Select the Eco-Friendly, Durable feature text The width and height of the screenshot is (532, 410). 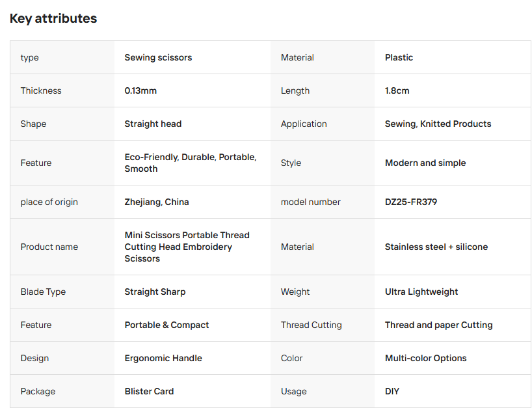point(191,163)
